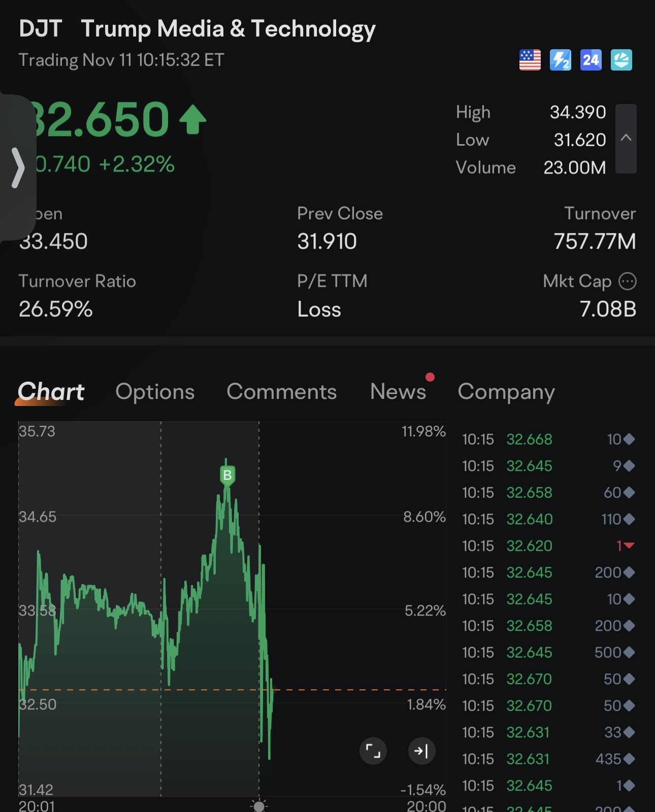
Task: Expand chart to fullscreen icon
Action: [x=373, y=751]
